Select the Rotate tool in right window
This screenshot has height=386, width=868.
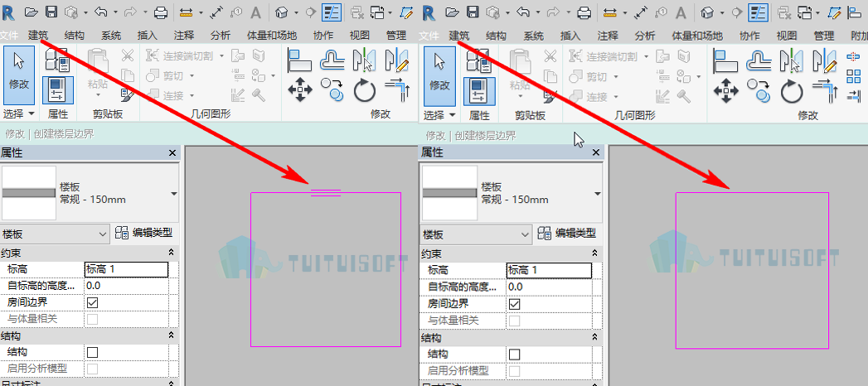[792, 92]
